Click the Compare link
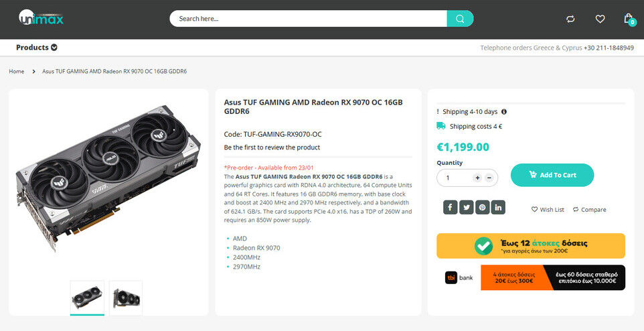 click(x=589, y=210)
